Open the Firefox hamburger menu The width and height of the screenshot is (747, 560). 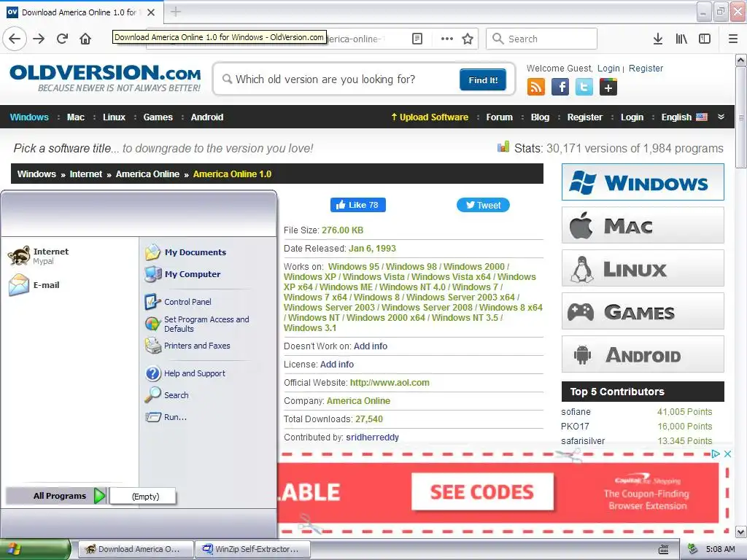(x=733, y=39)
